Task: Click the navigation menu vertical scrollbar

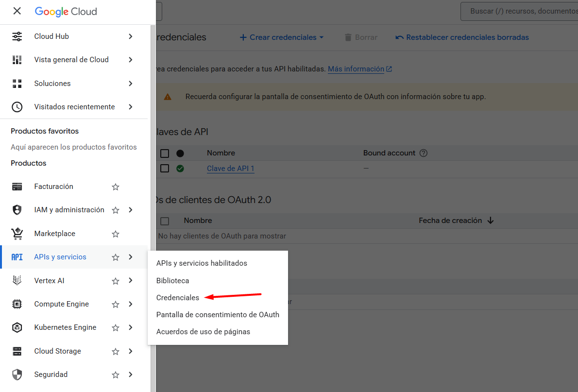Action: (153, 208)
